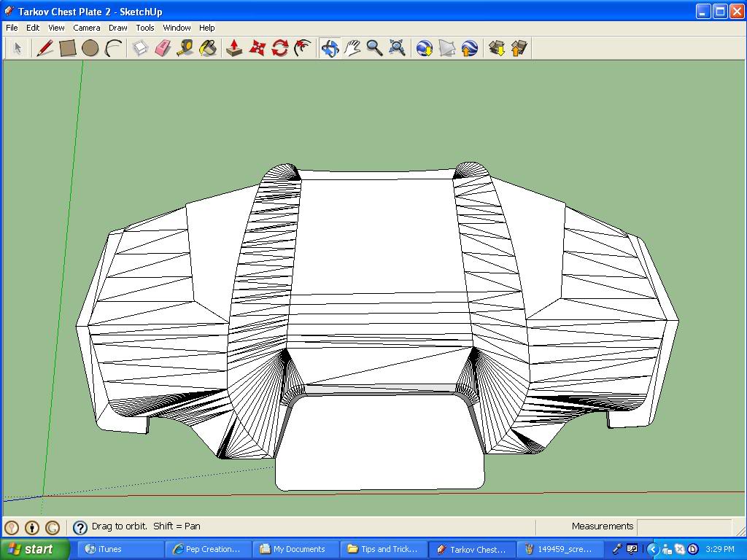
Task: Choose the Line pencil tool
Action: click(x=44, y=48)
